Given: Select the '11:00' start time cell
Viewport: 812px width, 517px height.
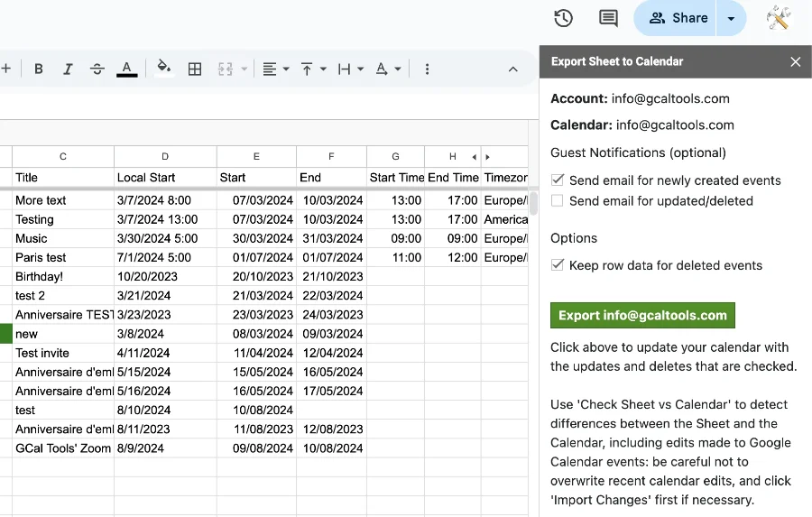Looking at the screenshot, I should point(396,257).
